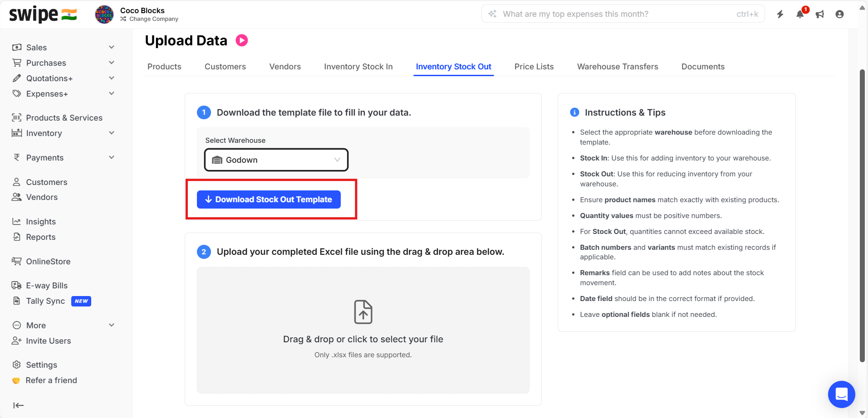Open the user profile icon
Viewport: 868px width, 418px height.
[839, 15]
